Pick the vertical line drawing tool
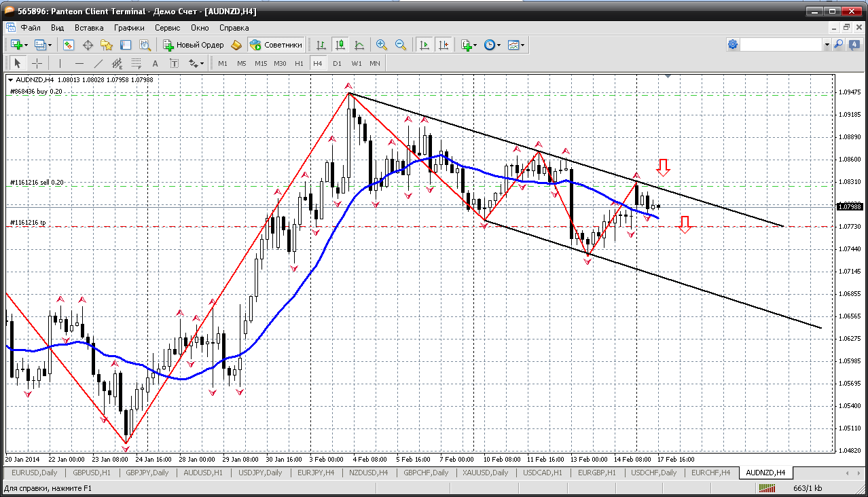 click(x=60, y=63)
